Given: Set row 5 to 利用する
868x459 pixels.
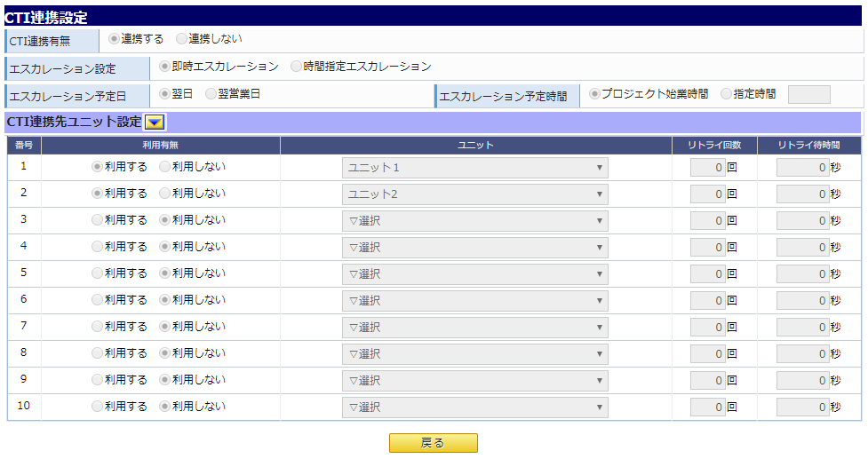Looking at the screenshot, I should pyautogui.click(x=97, y=273).
